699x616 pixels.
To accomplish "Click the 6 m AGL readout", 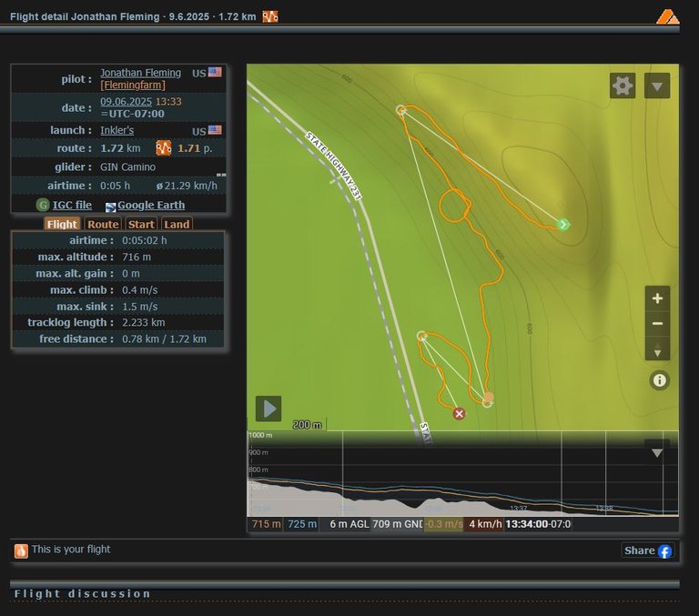I will point(349,524).
